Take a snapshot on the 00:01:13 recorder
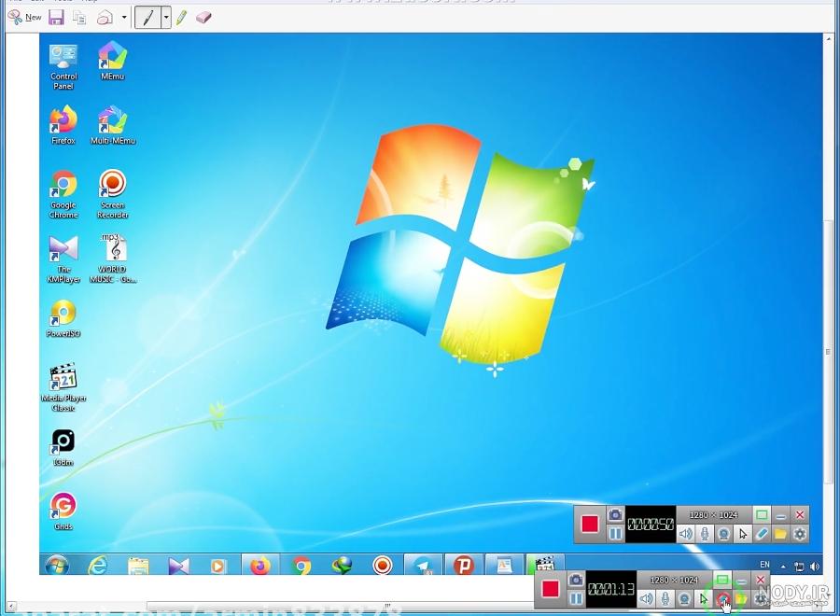The height and width of the screenshot is (616, 840). 575,581
